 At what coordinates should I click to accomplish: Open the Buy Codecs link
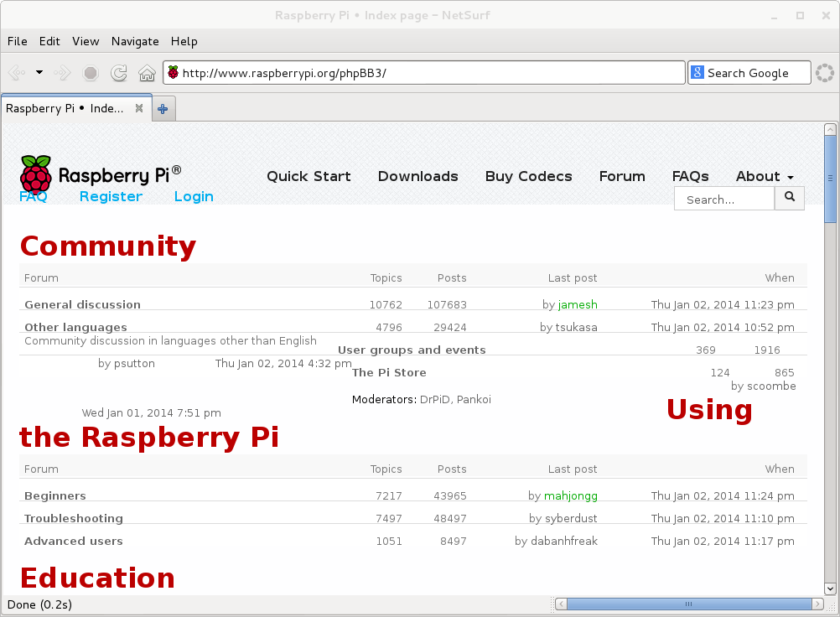[x=528, y=176]
